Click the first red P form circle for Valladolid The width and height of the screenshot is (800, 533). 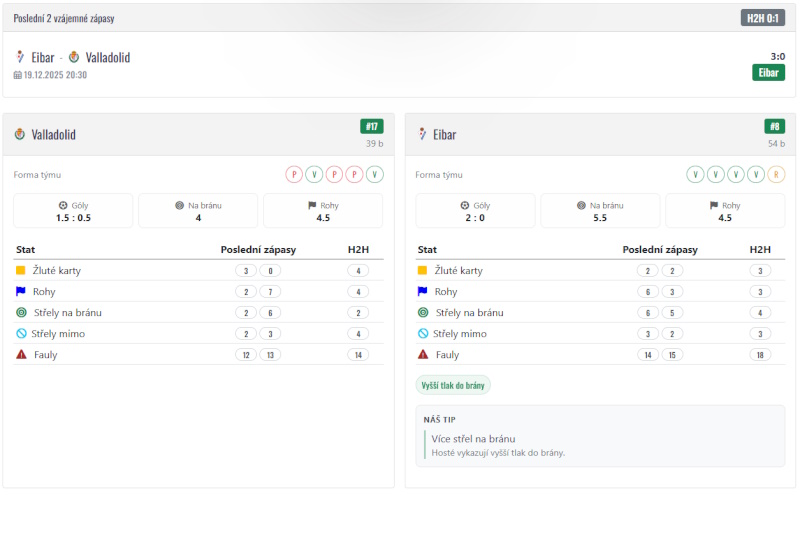click(294, 174)
